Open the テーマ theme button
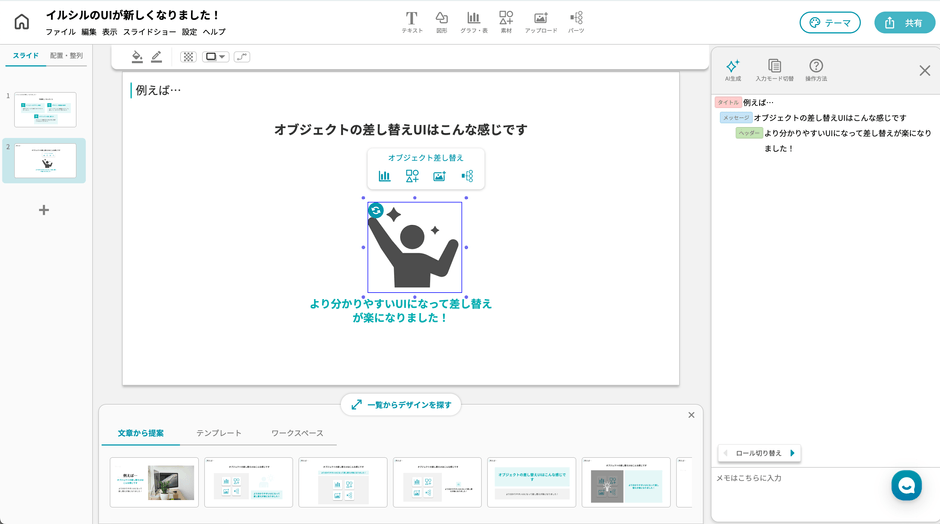940x524 pixels. coord(829,22)
